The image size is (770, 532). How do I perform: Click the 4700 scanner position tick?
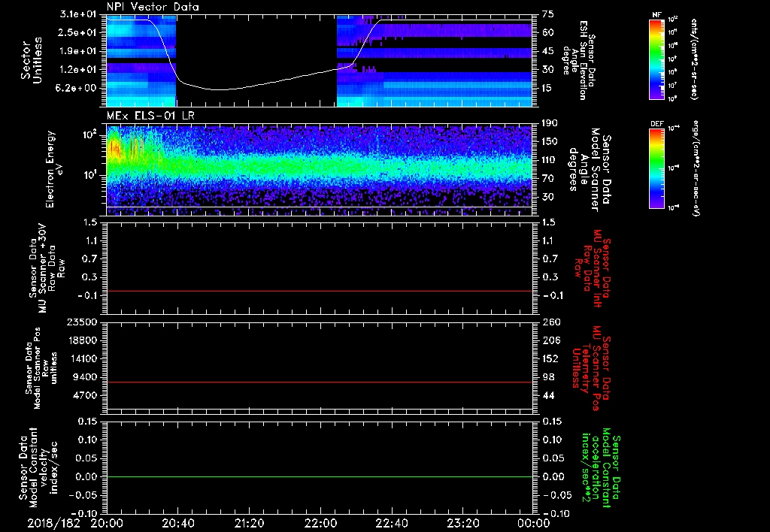(86, 395)
